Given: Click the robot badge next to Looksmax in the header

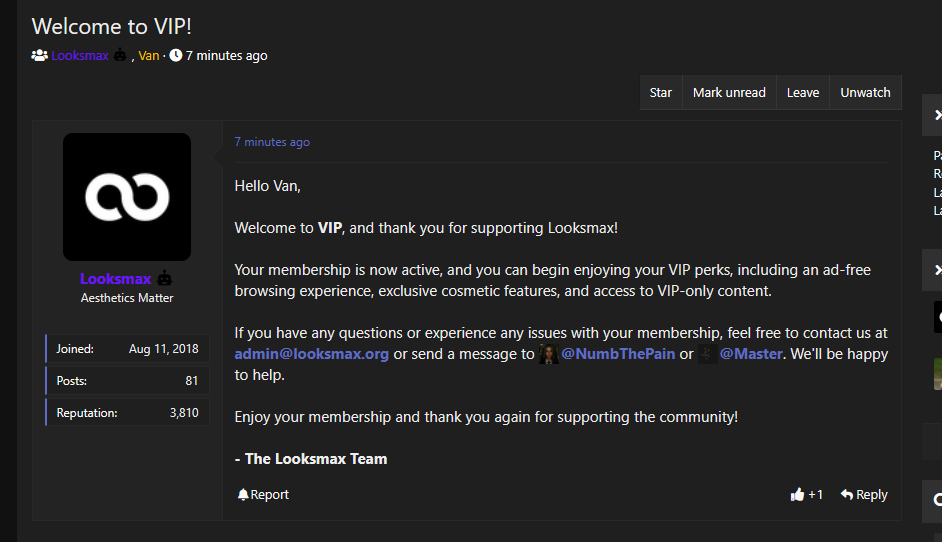Looking at the screenshot, I should [x=120, y=55].
